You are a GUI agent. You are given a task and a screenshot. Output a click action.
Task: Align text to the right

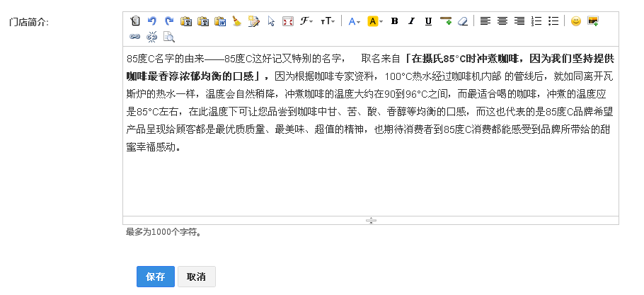click(519, 21)
